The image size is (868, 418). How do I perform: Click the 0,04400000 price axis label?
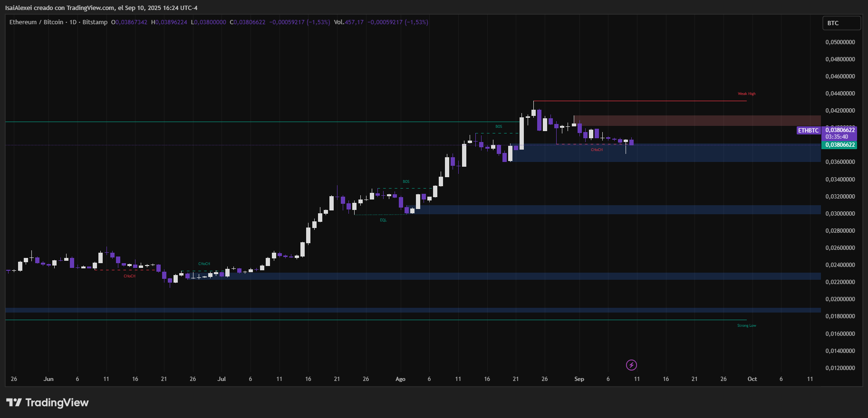pos(840,94)
